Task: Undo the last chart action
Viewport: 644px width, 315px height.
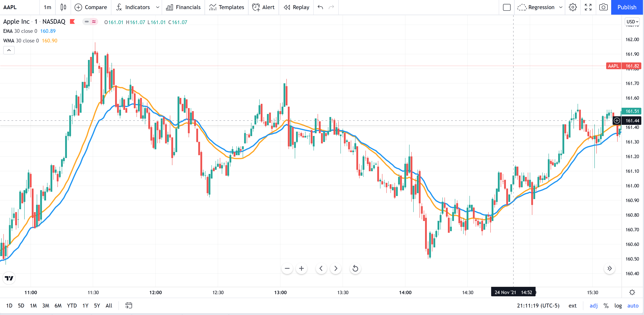Action: pyautogui.click(x=320, y=7)
